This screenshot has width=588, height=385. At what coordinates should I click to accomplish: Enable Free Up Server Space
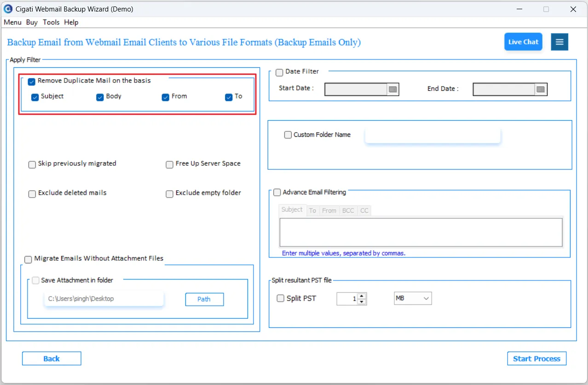click(x=169, y=164)
